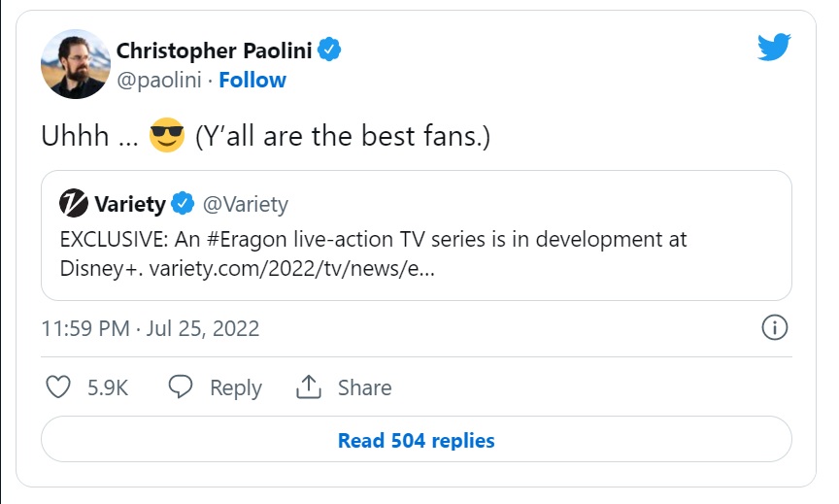
Task: Click the 5.9K likes count
Action: (108, 387)
